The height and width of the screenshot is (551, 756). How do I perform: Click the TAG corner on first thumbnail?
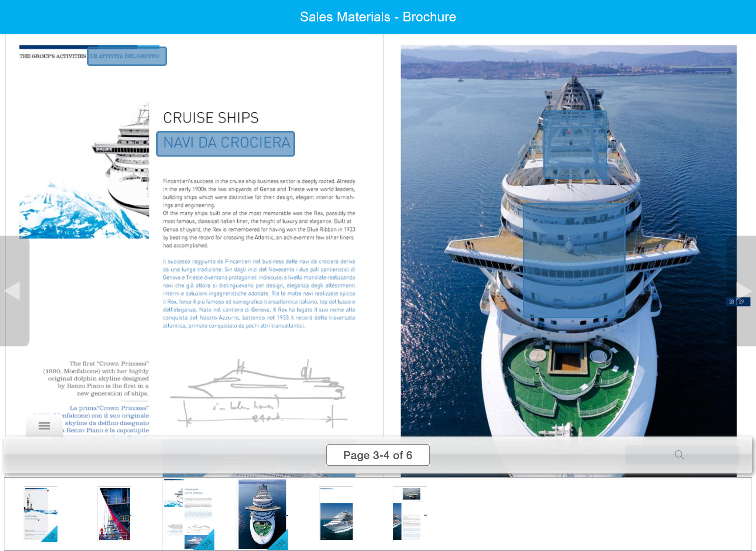click(x=51, y=535)
